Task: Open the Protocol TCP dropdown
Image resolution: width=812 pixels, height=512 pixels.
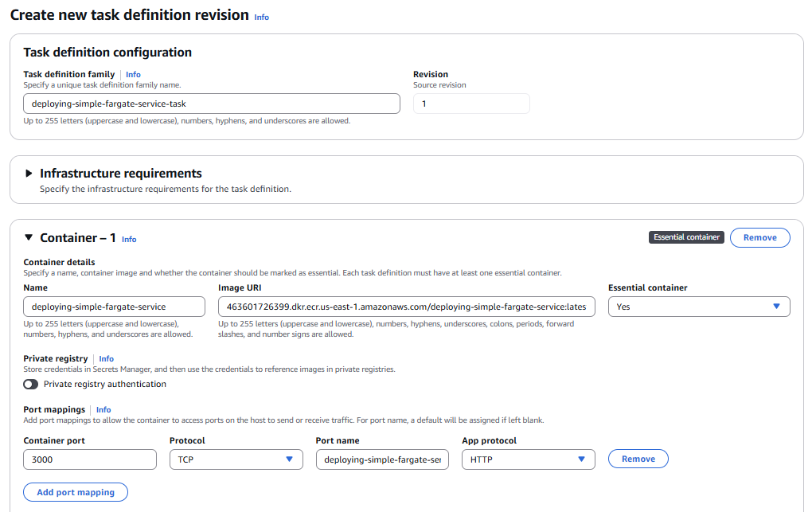Action: 236,459
